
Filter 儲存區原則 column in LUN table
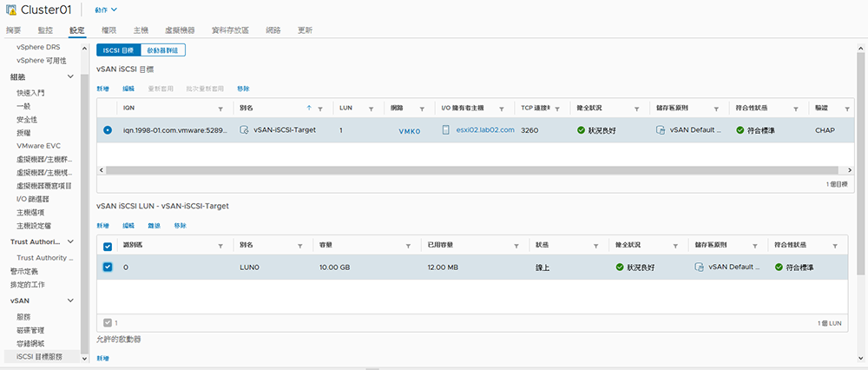[755, 246]
